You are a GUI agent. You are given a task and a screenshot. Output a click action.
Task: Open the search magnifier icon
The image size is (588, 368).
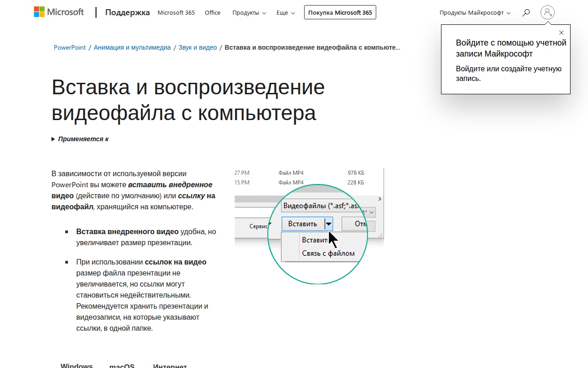(526, 12)
